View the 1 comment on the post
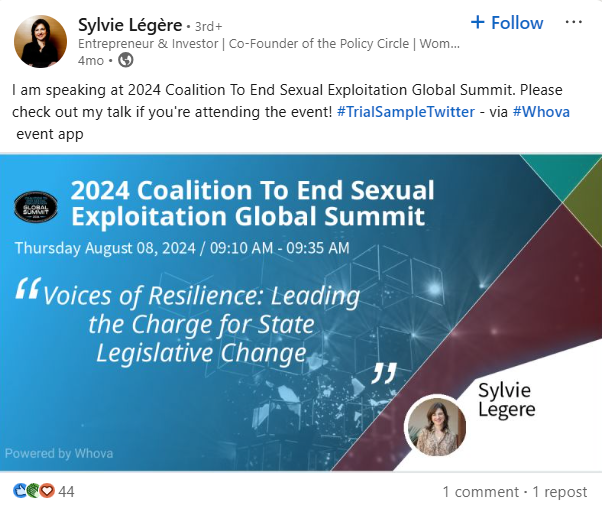The width and height of the screenshot is (602, 507). tap(480, 492)
